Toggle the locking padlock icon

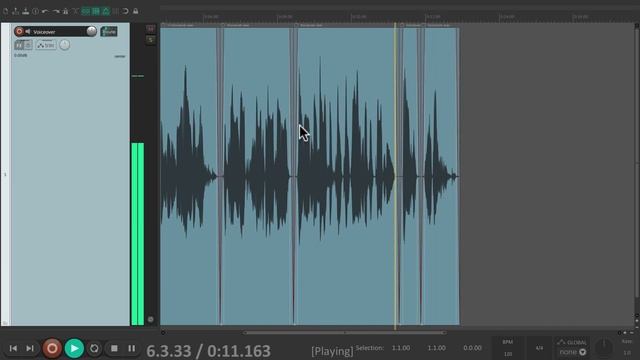[136, 11]
